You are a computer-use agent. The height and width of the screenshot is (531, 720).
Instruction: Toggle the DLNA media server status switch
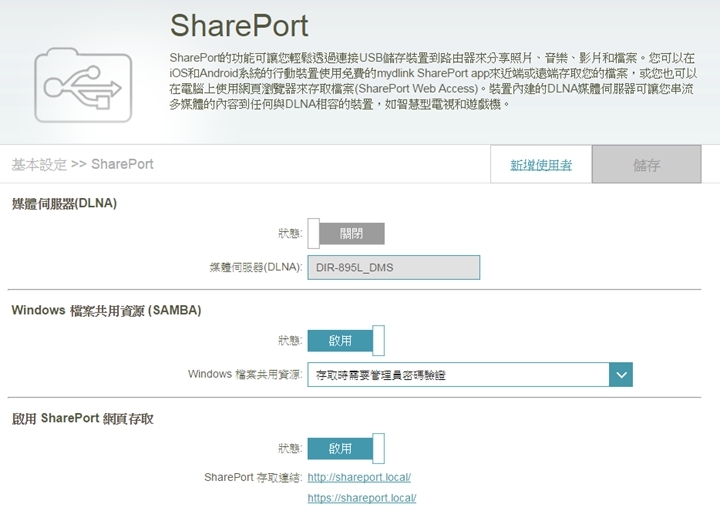click(x=346, y=233)
